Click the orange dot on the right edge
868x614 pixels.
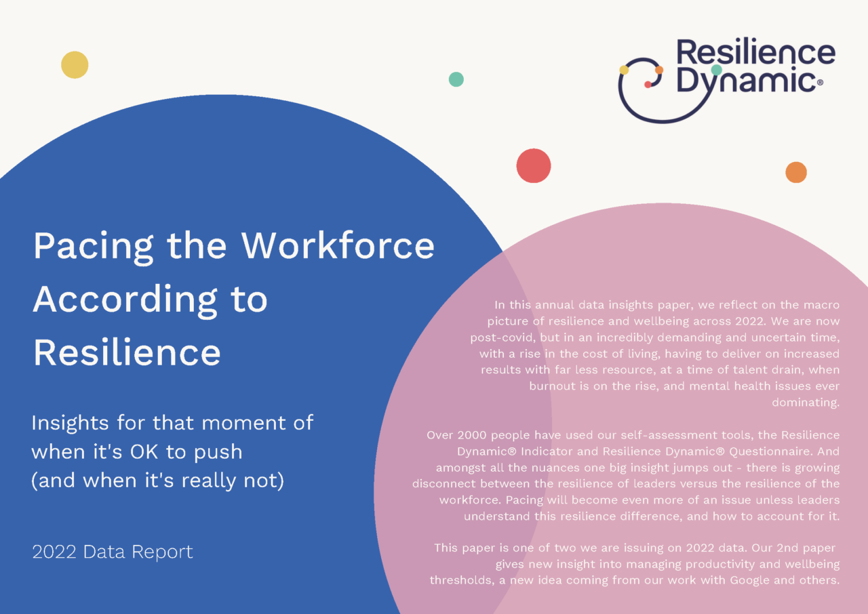point(795,173)
